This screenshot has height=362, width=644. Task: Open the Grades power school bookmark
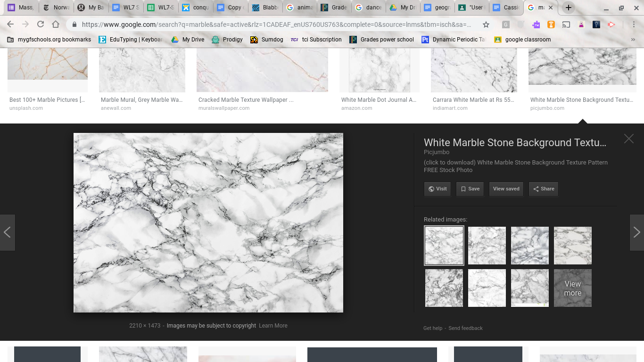coord(381,40)
